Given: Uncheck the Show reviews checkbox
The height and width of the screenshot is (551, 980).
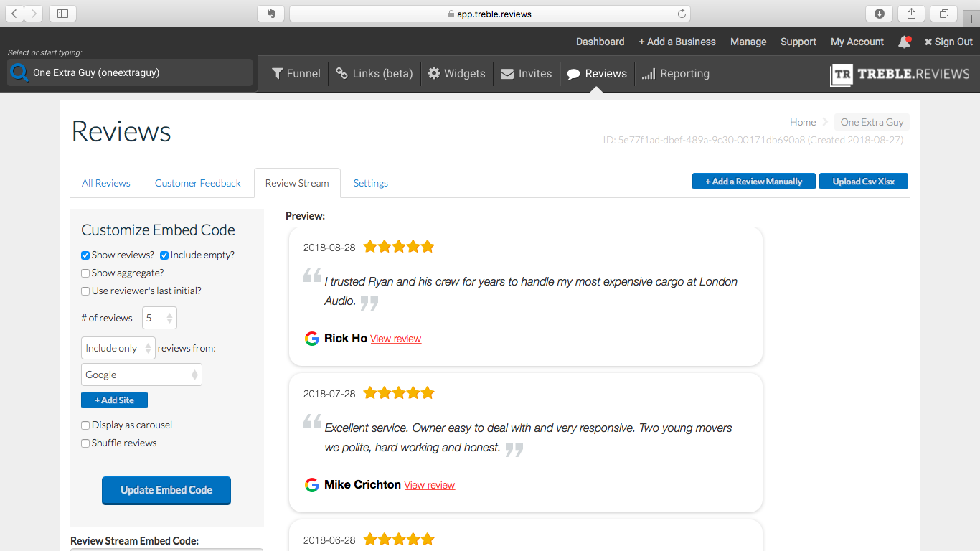Looking at the screenshot, I should (85, 255).
